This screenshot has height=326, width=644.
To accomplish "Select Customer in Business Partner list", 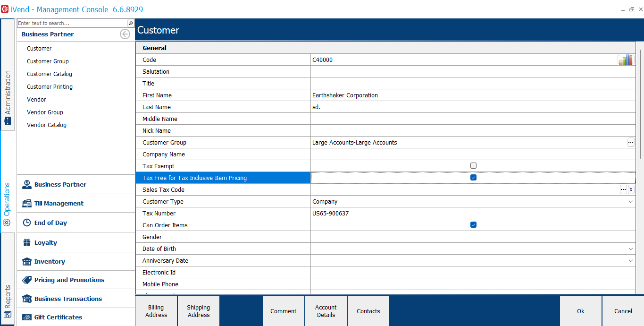I will coord(39,49).
